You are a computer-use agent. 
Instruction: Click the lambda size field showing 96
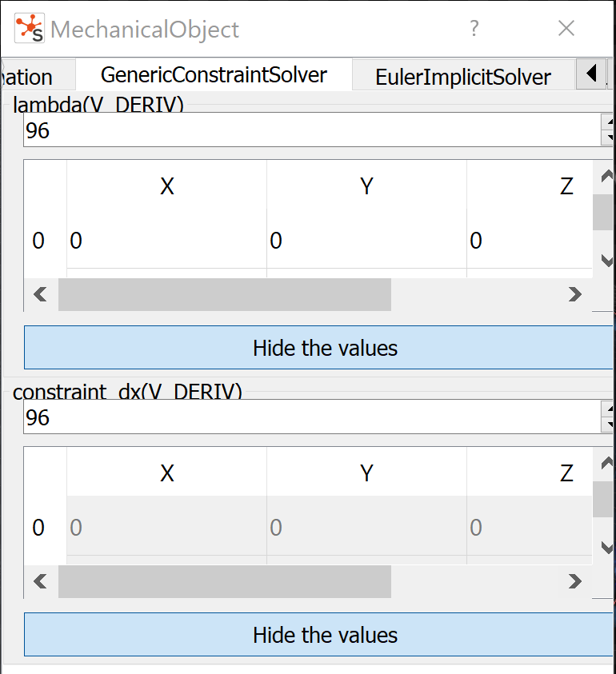tap(312, 130)
